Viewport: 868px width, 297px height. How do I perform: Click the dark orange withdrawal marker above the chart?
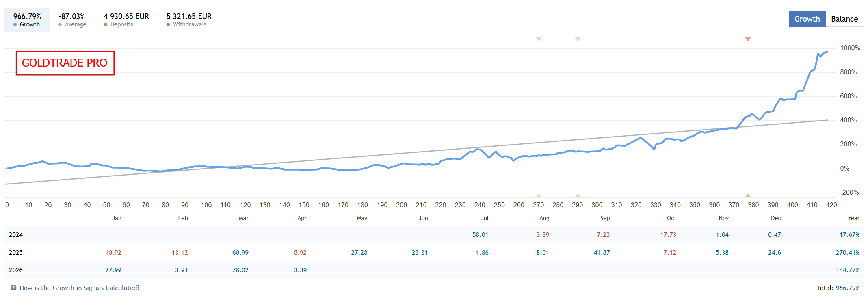click(x=748, y=39)
